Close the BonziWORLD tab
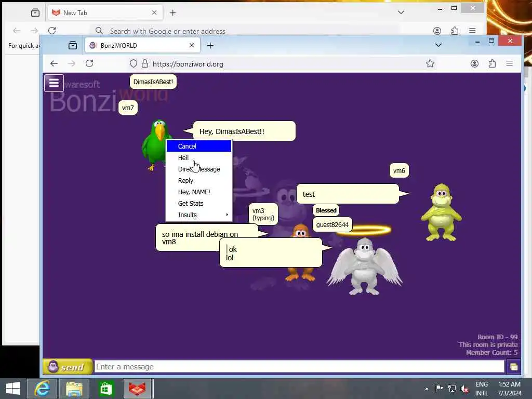 click(x=192, y=46)
